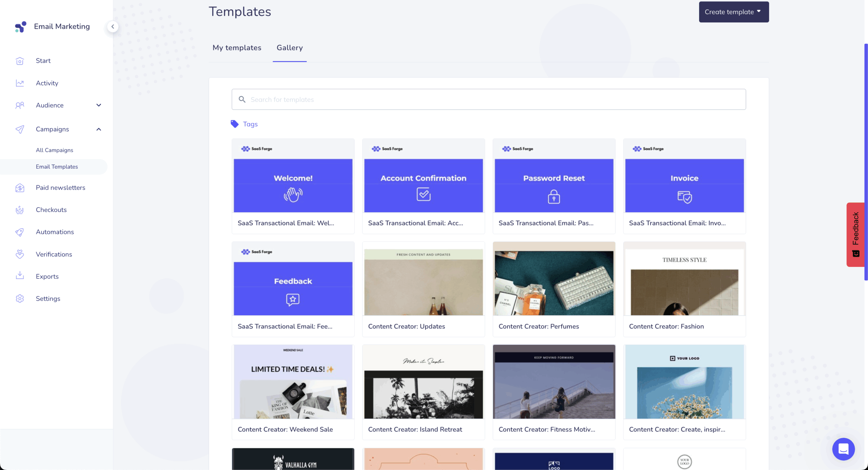Click 'SaaS Transactional Email: Pas...' title

pyautogui.click(x=546, y=223)
